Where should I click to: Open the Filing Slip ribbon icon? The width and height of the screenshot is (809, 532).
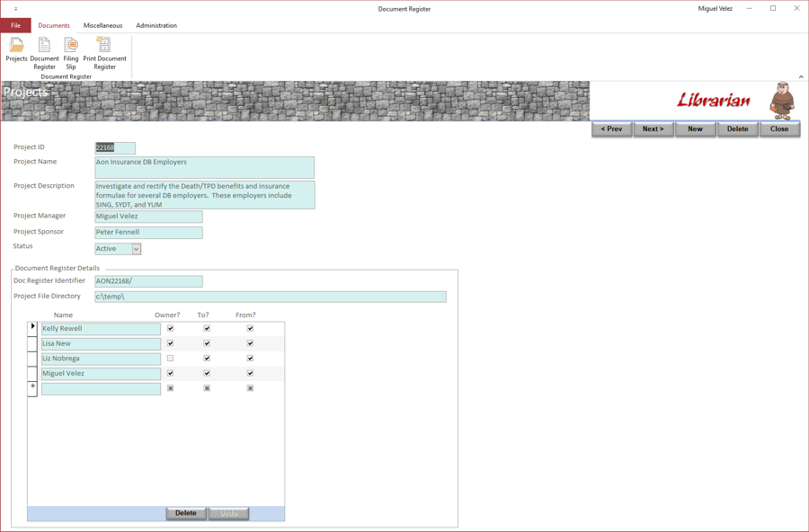pos(71,53)
